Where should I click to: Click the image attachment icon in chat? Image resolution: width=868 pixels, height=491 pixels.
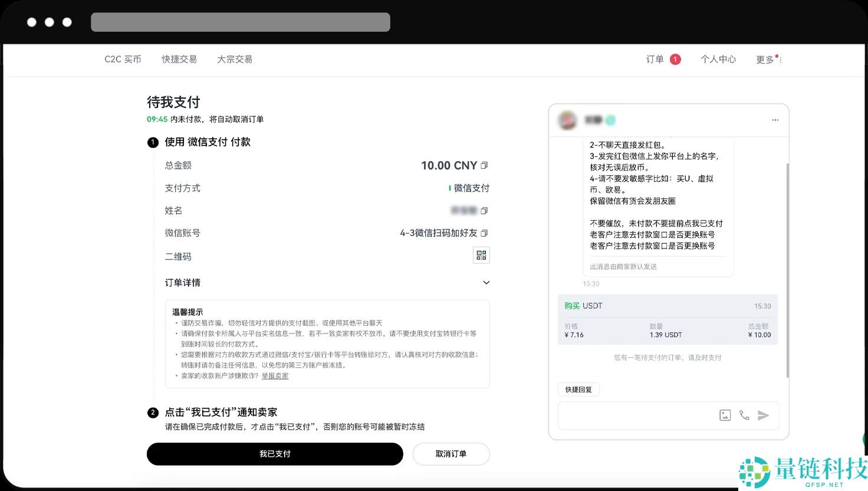click(x=725, y=415)
